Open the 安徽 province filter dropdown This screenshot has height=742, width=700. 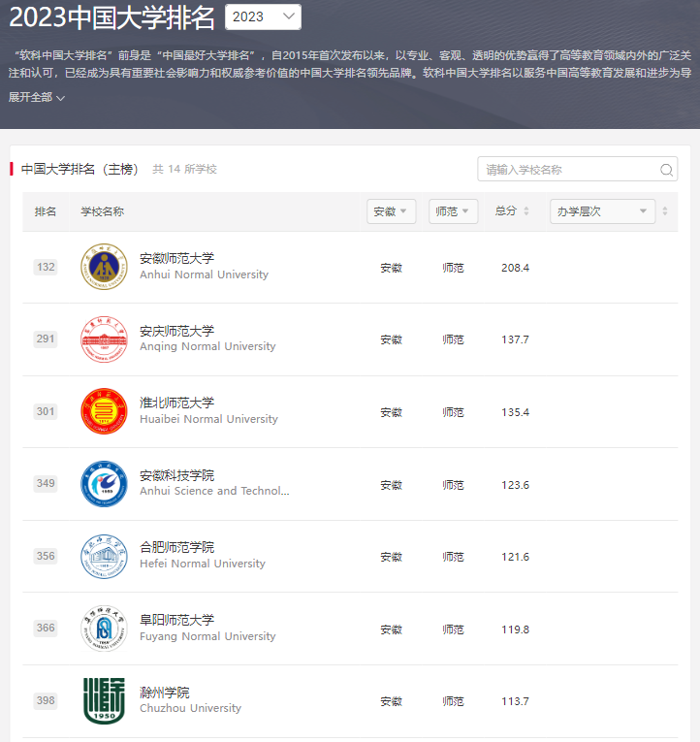[391, 211]
